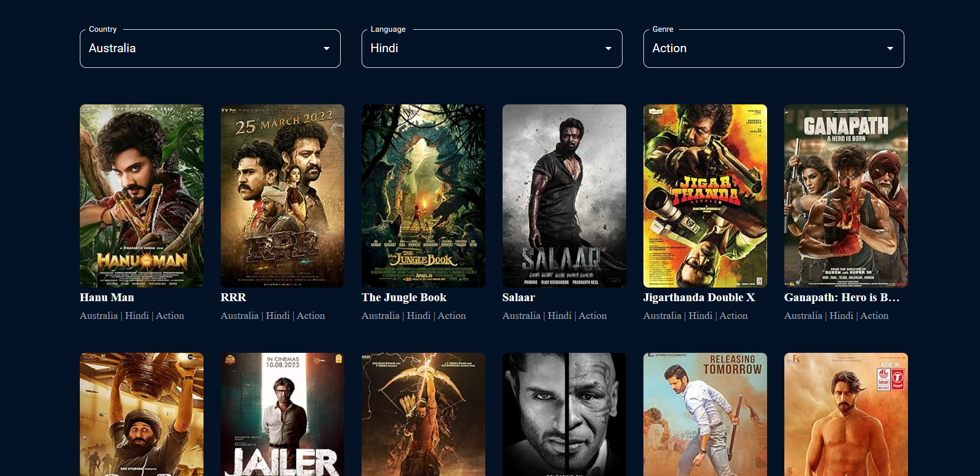
Task: Click the truncated Ganapath: Hero is B… title
Action: (x=841, y=297)
